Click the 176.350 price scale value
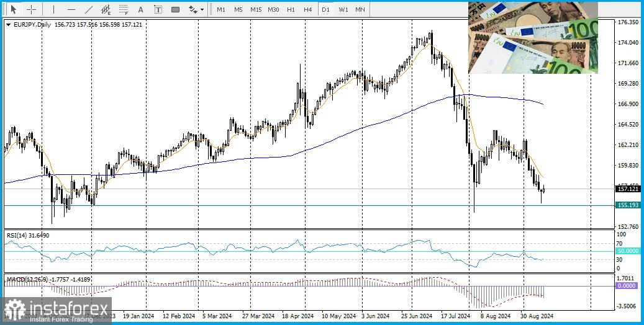Screen dimensions: 644x325 628,22
